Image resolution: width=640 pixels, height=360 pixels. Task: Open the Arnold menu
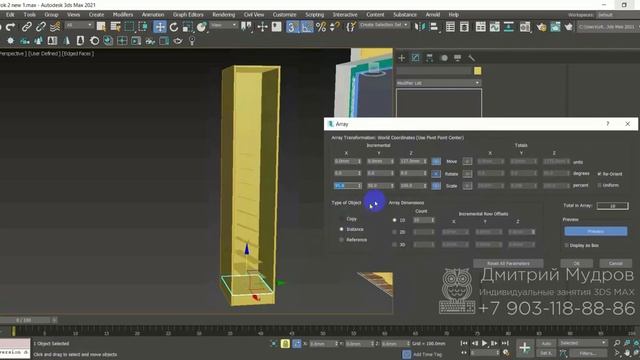click(x=433, y=15)
